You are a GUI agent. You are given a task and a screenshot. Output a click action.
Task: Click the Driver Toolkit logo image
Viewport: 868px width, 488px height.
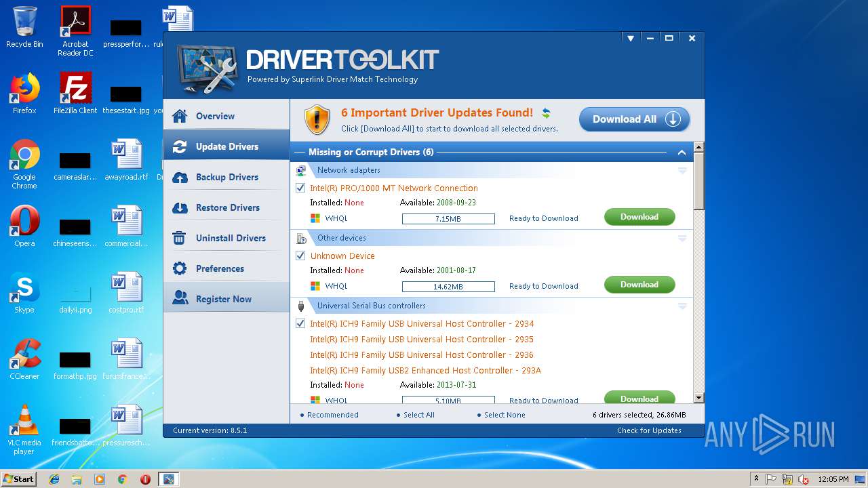[208, 70]
